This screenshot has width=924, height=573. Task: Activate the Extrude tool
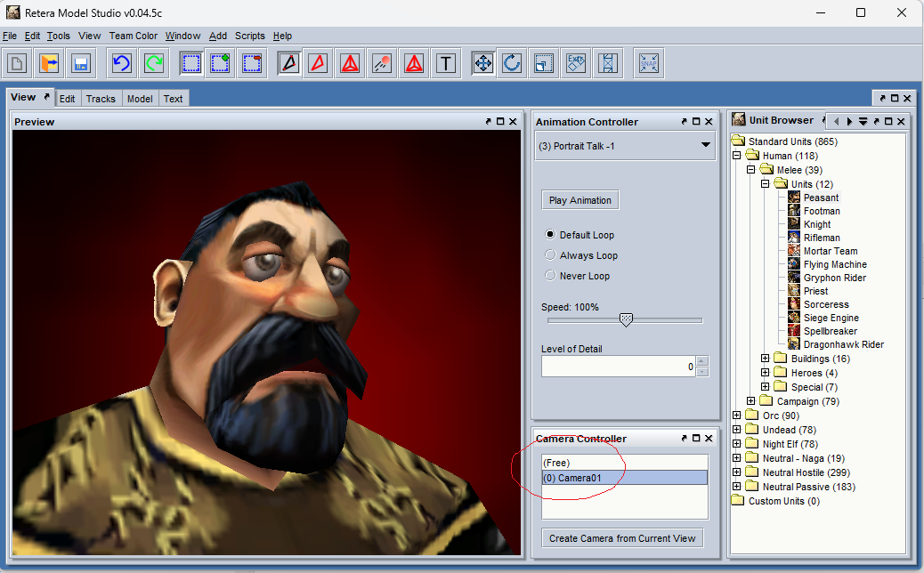tap(576, 63)
